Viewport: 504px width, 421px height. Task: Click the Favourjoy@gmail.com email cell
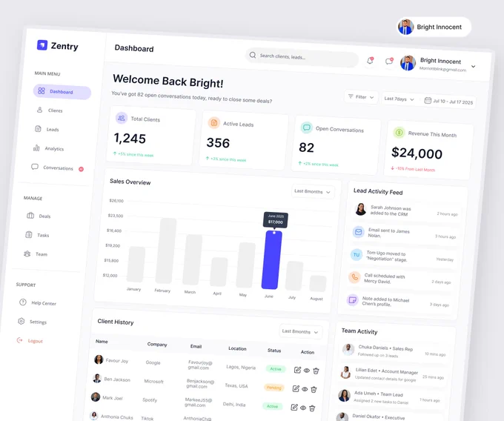tap(200, 365)
